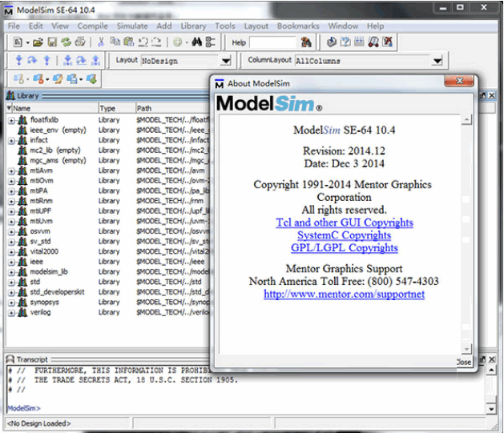The height and width of the screenshot is (433, 504).
Task: Click the Step Out blue up-arrow icon
Action: (x=47, y=60)
